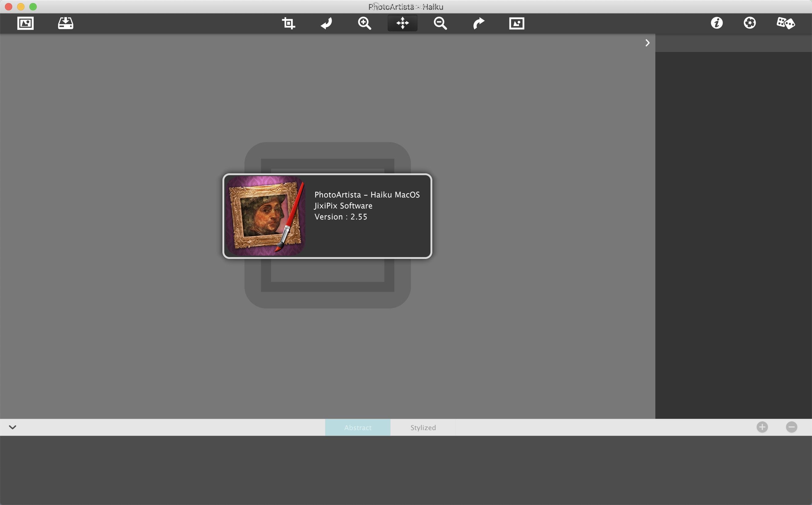The width and height of the screenshot is (812, 505).
Task: Click the save image icon
Action: pyautogui.click(x=65, y=23)
